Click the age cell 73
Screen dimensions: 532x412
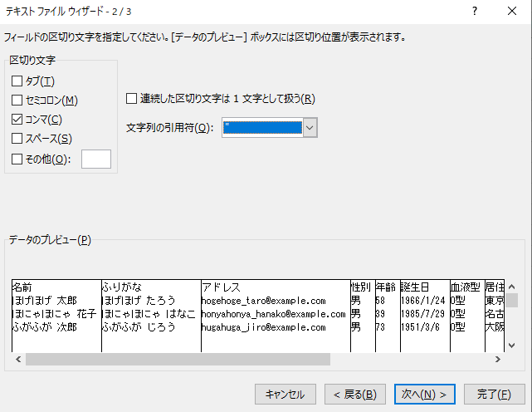click(x=380, y=327)
